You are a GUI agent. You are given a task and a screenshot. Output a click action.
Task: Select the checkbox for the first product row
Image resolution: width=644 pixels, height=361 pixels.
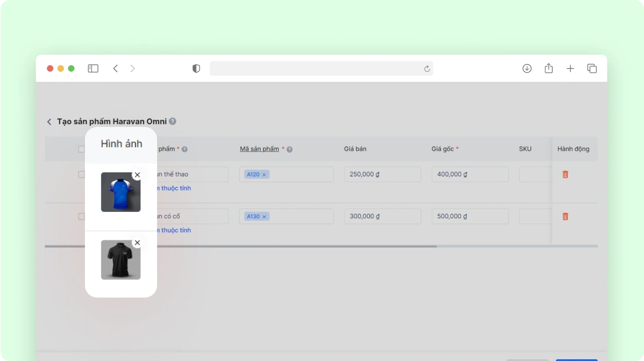click(81, 174)
